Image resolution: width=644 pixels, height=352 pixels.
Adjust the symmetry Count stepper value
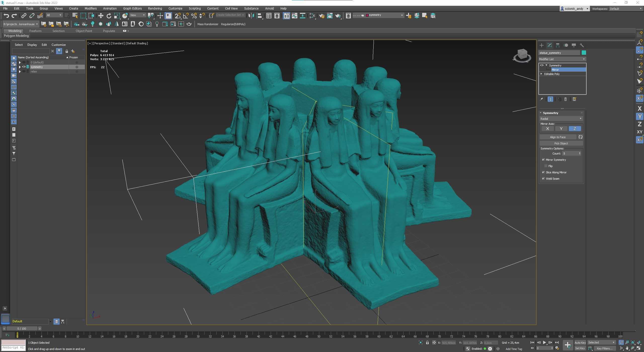point(580,153)
